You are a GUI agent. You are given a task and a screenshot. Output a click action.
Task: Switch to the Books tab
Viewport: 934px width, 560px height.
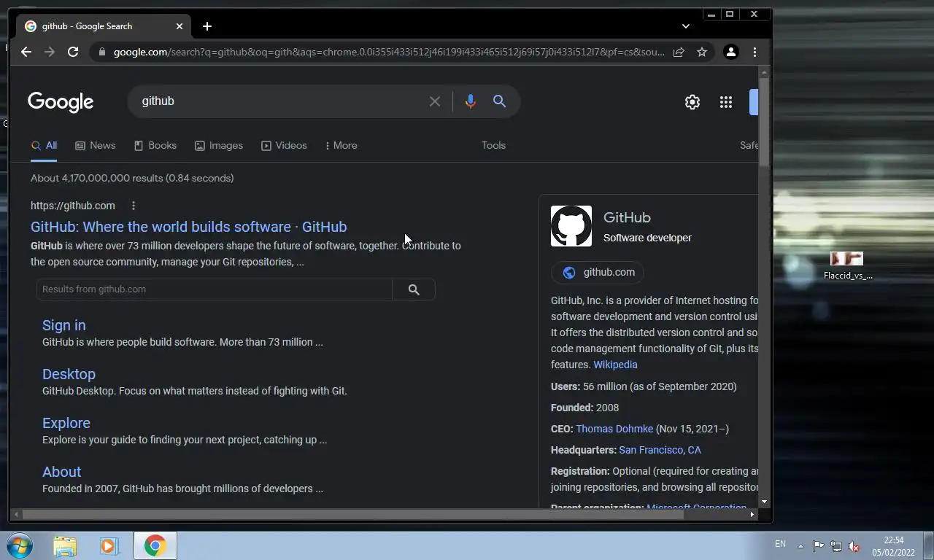tap(155, 145)
